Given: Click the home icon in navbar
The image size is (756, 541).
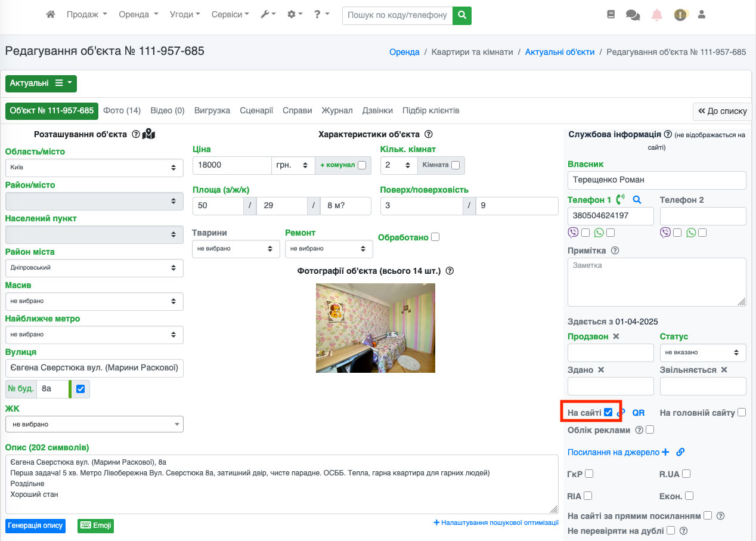Looking at the screenshot, I should pos(51,15).
